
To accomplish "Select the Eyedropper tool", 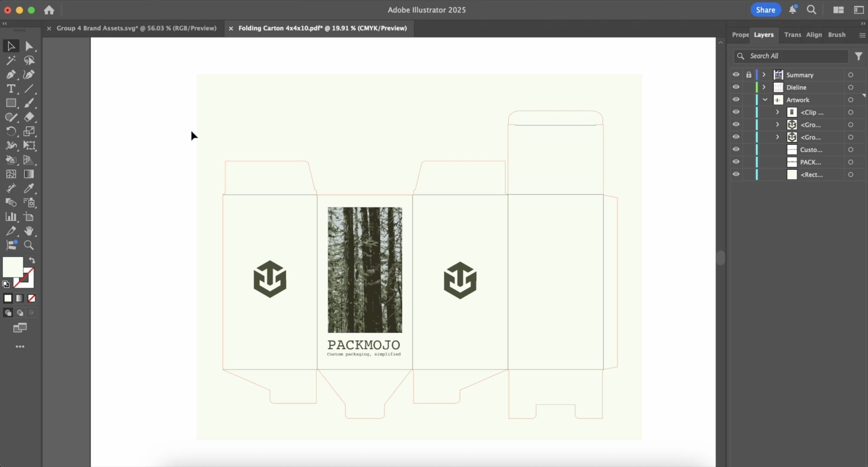I will tap(29, 188).
